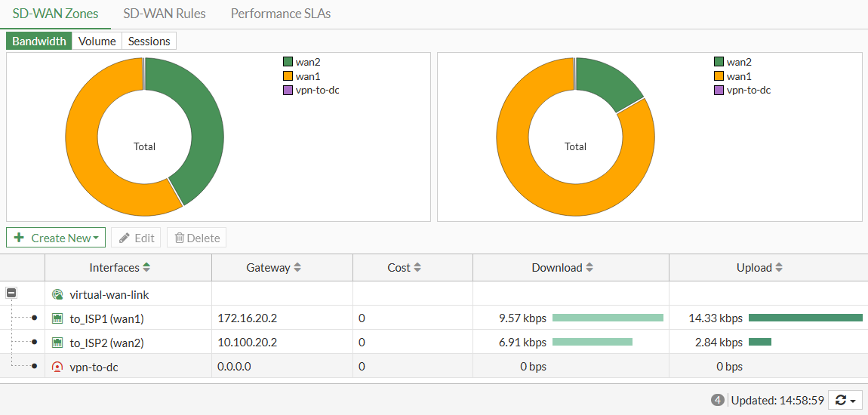Click the Edit button
Viewport: 868px width, 415px height.
point(136,238)
